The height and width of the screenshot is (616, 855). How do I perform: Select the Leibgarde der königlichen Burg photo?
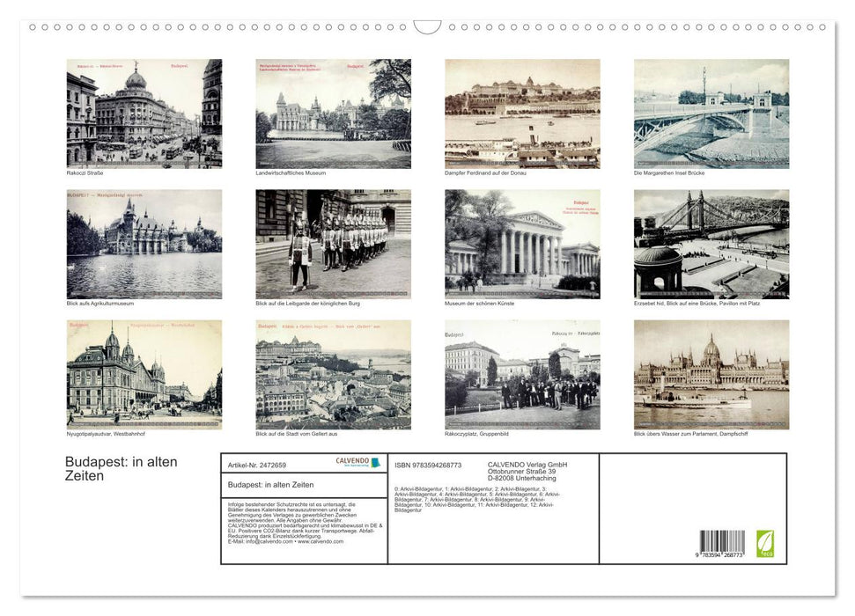[333, 245]
